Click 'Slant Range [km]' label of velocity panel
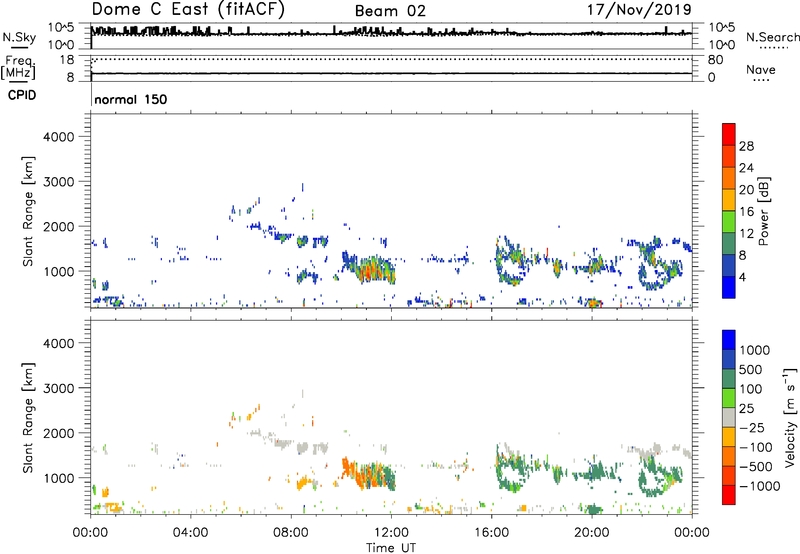 (x=28, y=417)
